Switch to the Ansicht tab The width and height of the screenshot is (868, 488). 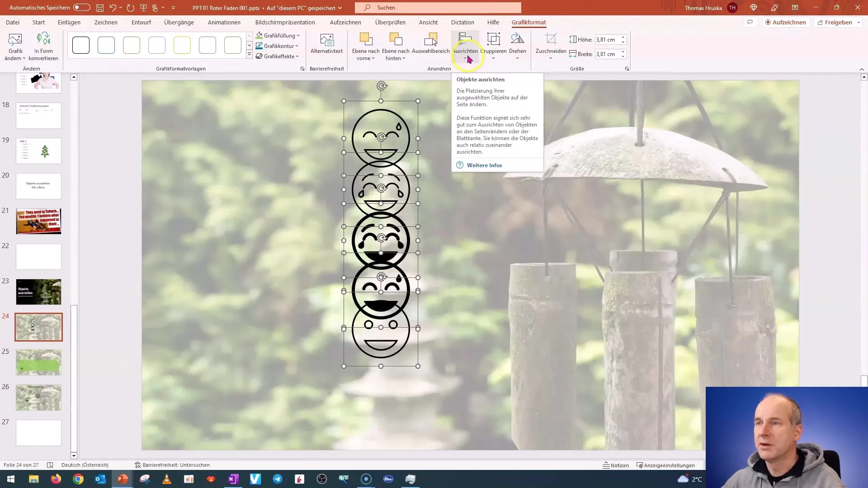click(428, 22)
